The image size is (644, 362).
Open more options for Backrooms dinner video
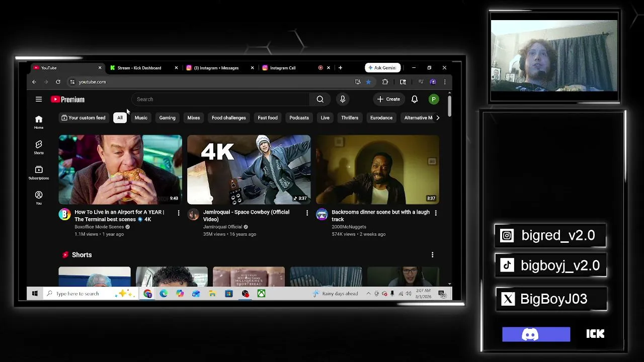click(436, 213)
